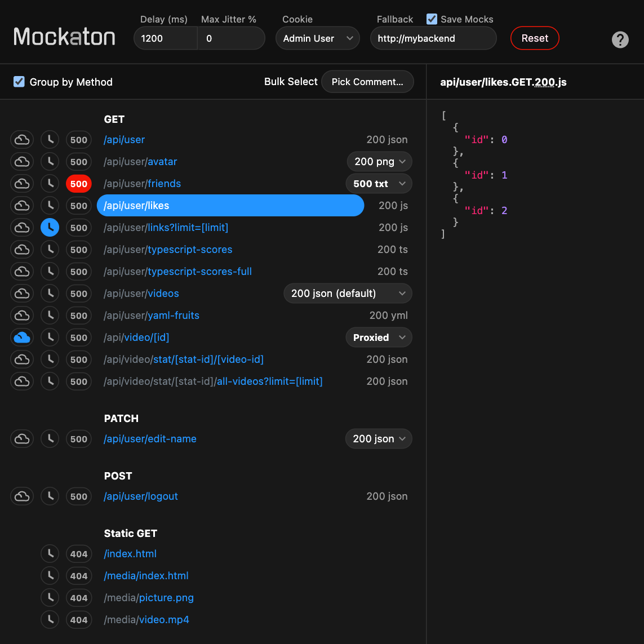Open the Pick Comment dialog
This screenshot has width=644, height=644.
[x=367, y=81]
